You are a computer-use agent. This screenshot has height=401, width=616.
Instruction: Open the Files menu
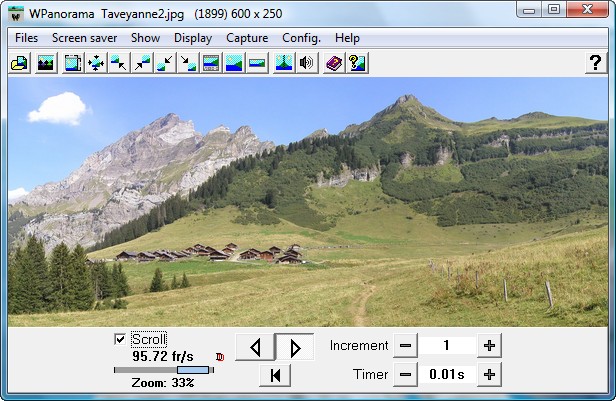coord(26,38)
